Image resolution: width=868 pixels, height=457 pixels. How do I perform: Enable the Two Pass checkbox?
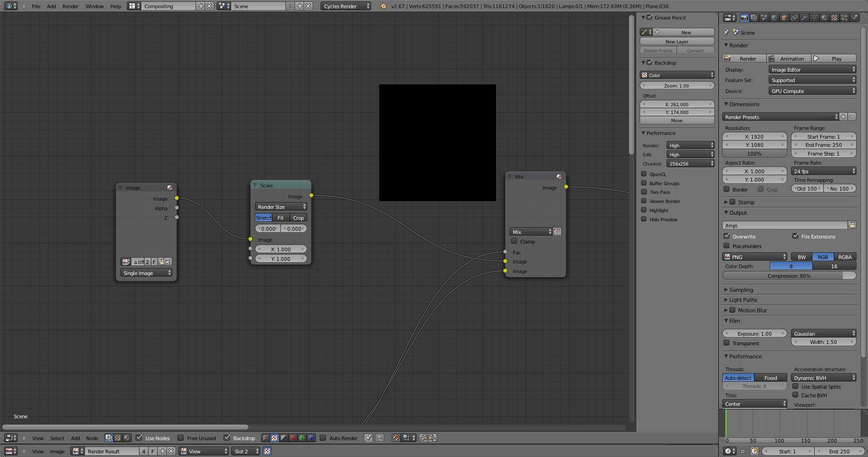(x=644, y=192)
